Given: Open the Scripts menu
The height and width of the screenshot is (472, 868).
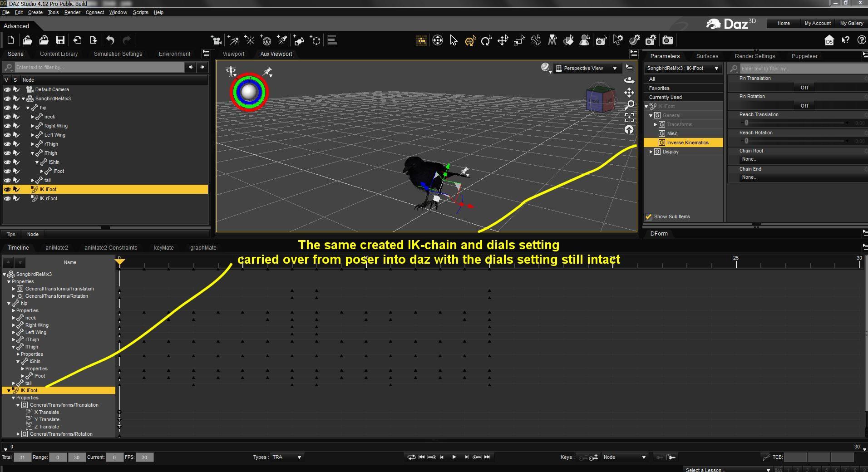Looking at the screenshot, I should [140, 12].
